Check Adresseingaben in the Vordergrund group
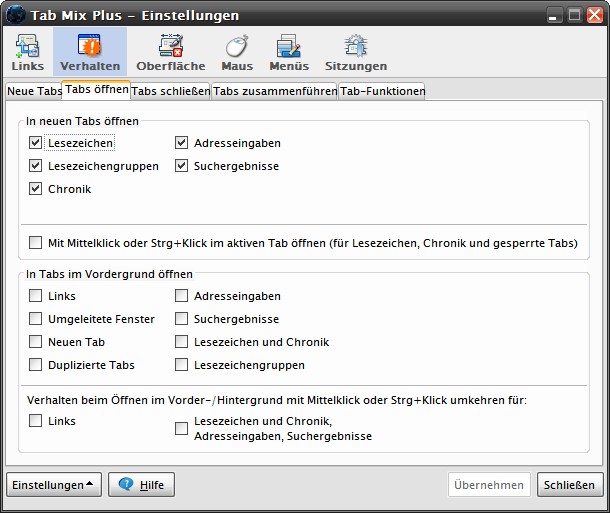 [181, 296]
